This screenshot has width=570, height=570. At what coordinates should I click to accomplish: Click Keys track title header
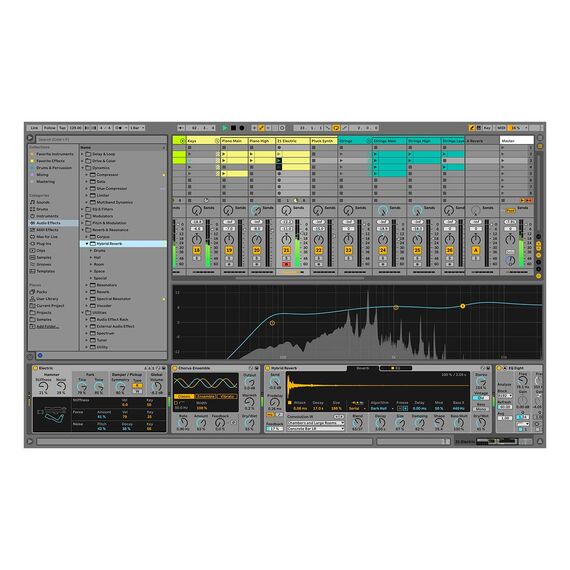click(203, 141)
